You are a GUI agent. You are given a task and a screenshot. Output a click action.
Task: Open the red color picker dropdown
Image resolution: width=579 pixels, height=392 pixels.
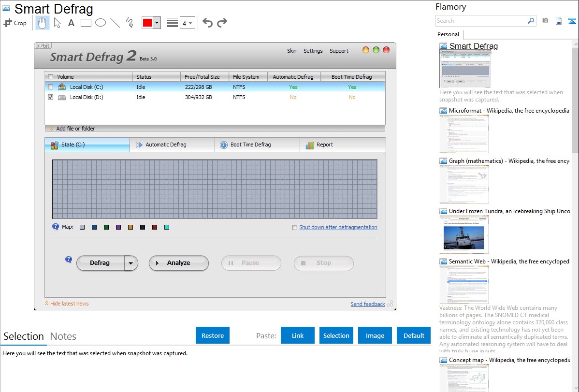tap(157, 23)
